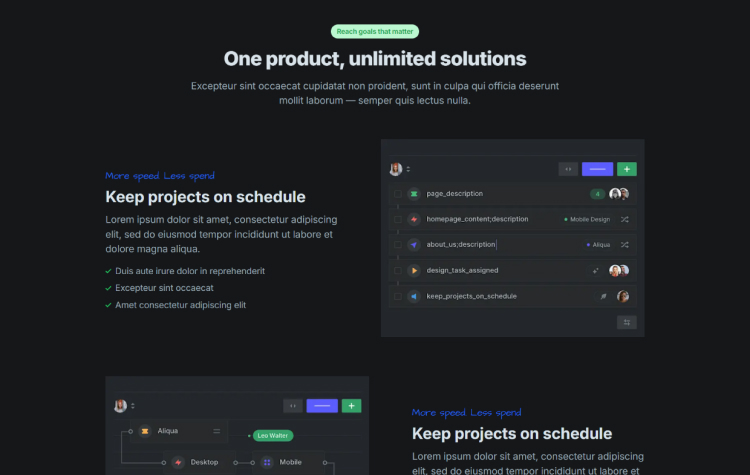
Task: Open the sliders settings icon below task list
Action: [627, 322]
